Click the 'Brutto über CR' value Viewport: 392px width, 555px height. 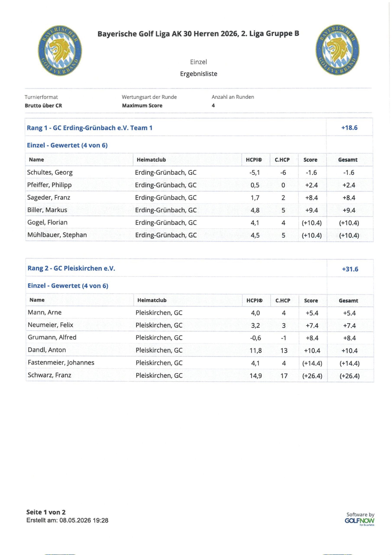[43, 106]
